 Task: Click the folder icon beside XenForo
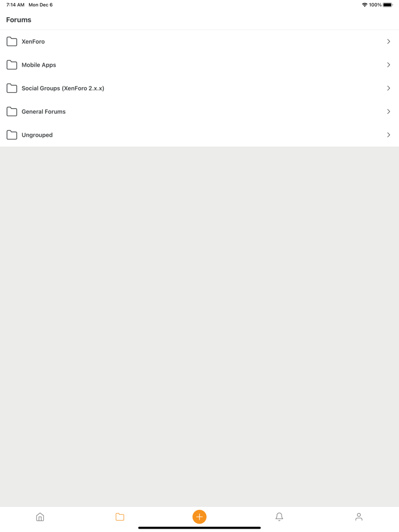[x=12, y=41]
